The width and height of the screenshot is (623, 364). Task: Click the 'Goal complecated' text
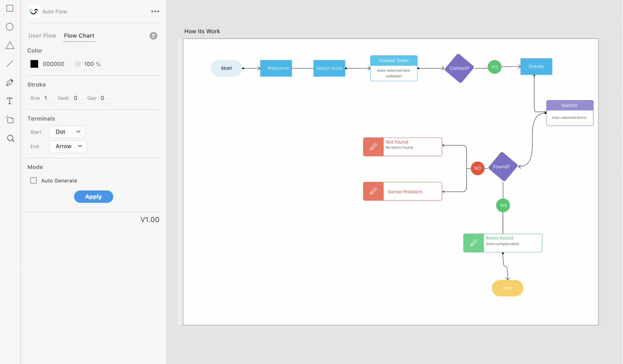tap(502, 244)
